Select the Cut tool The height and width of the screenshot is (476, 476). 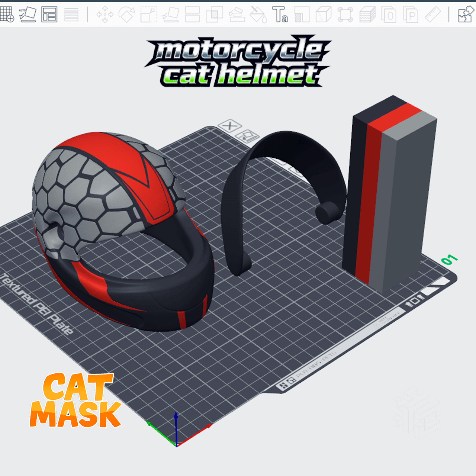click(192, 15)
